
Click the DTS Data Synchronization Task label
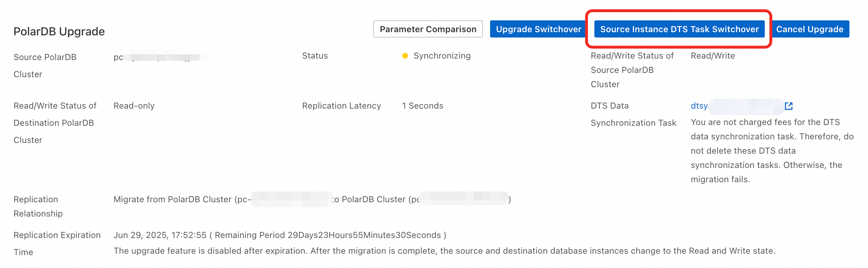633,114
